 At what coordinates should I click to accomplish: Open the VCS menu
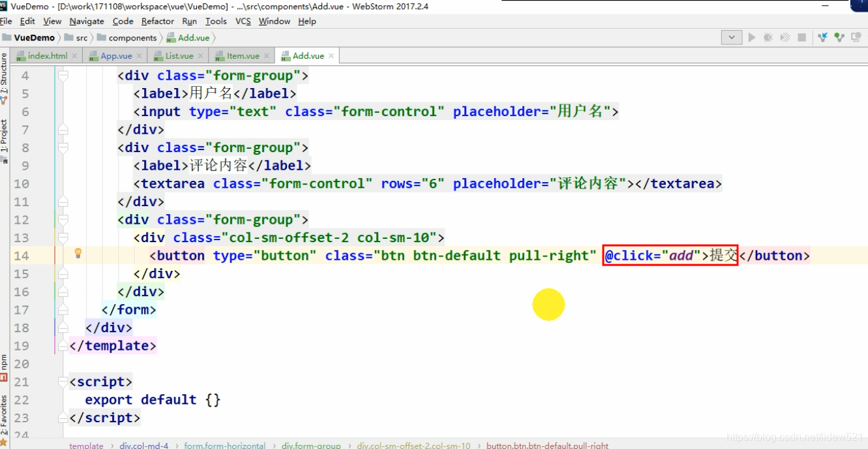(243, 22)
